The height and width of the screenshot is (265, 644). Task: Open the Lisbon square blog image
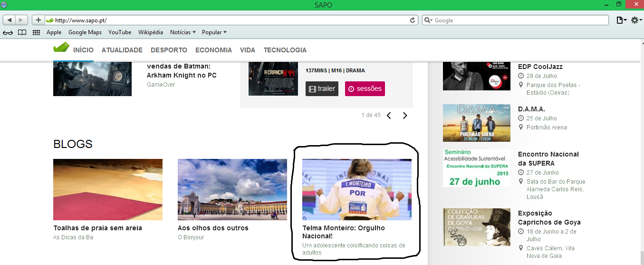[x=232, y=189]
